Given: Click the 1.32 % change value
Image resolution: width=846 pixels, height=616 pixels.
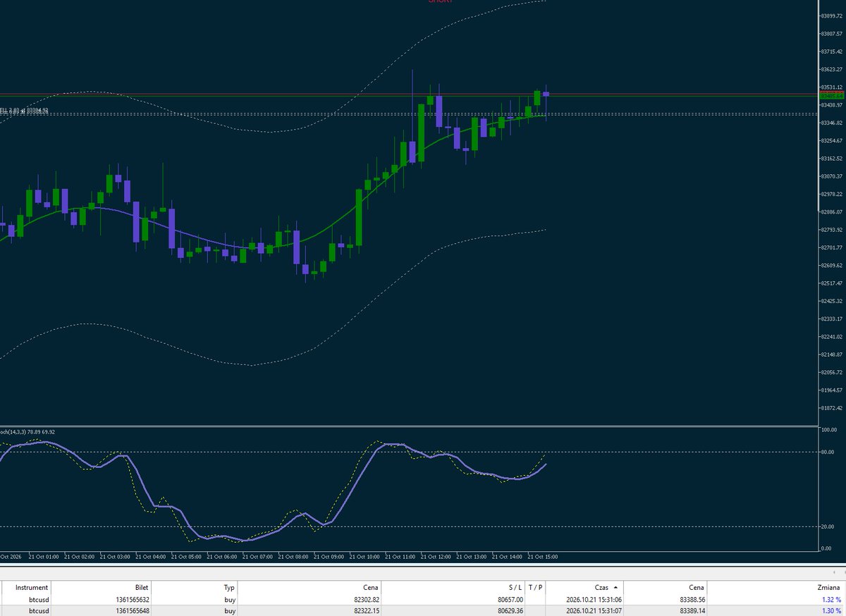Looking at the screenshot, I should pyautogui.click(x=830, y=599).
